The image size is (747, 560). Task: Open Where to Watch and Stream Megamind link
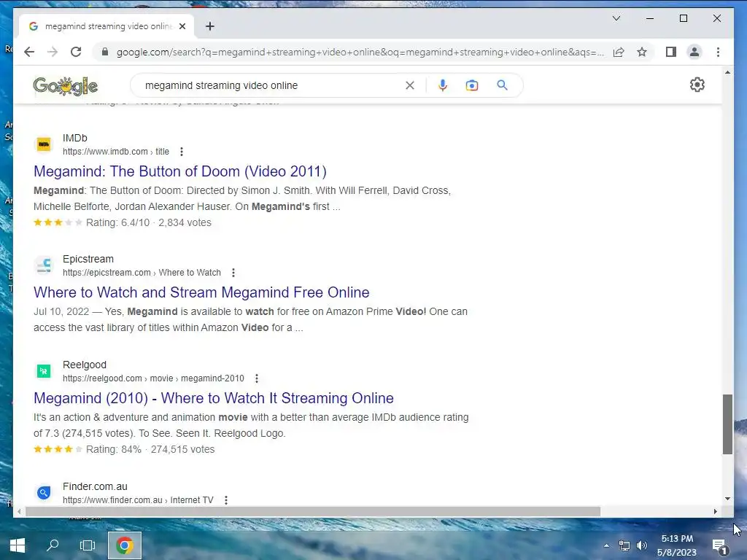[201, 292]
